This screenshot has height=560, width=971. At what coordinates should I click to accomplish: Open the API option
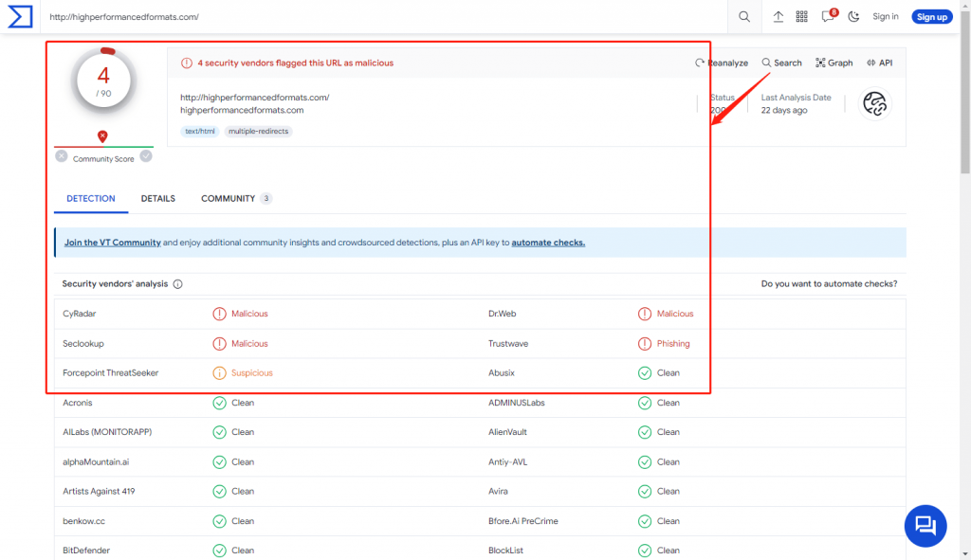tap(879, 63)
